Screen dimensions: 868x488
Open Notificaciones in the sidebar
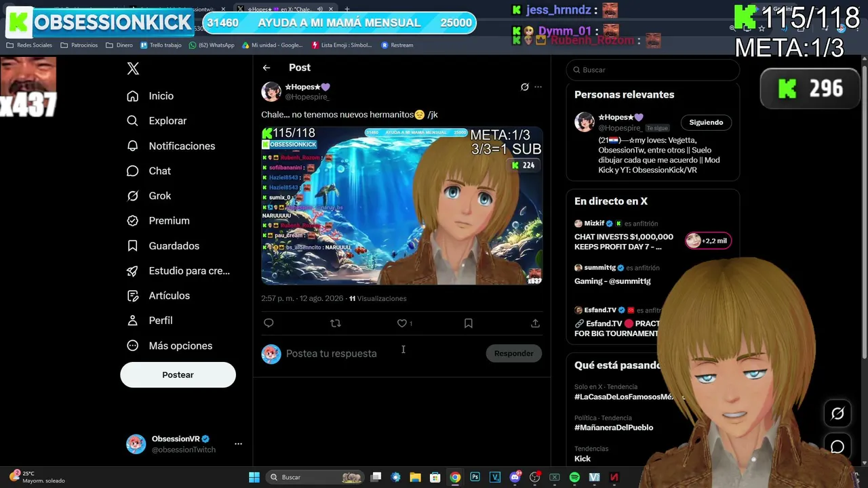(171, 146)
